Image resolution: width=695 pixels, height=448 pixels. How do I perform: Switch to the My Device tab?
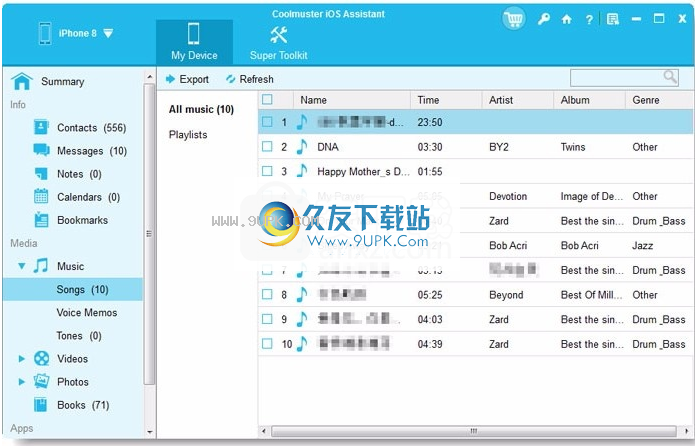(x=194, y=42)
